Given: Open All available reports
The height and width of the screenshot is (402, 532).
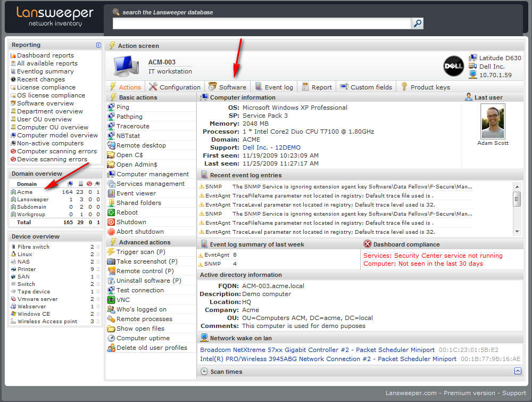Looking at the screenshot, I should (x=47, y=63).
